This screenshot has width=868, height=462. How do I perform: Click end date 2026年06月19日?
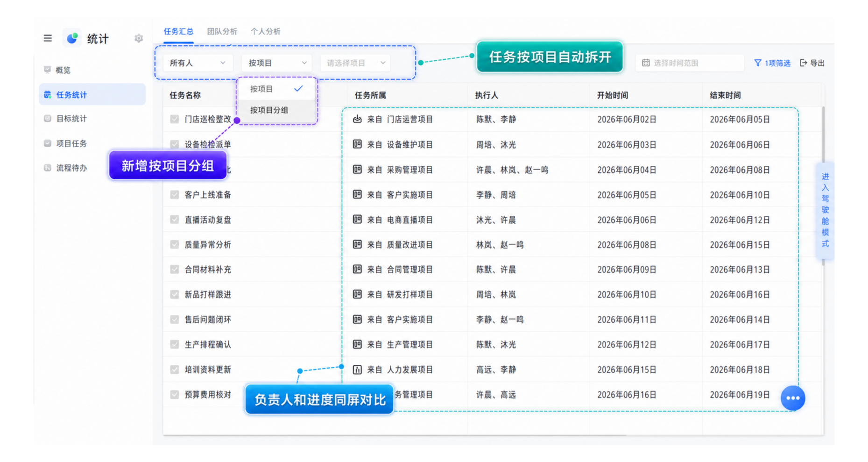(x=740, y=395)
